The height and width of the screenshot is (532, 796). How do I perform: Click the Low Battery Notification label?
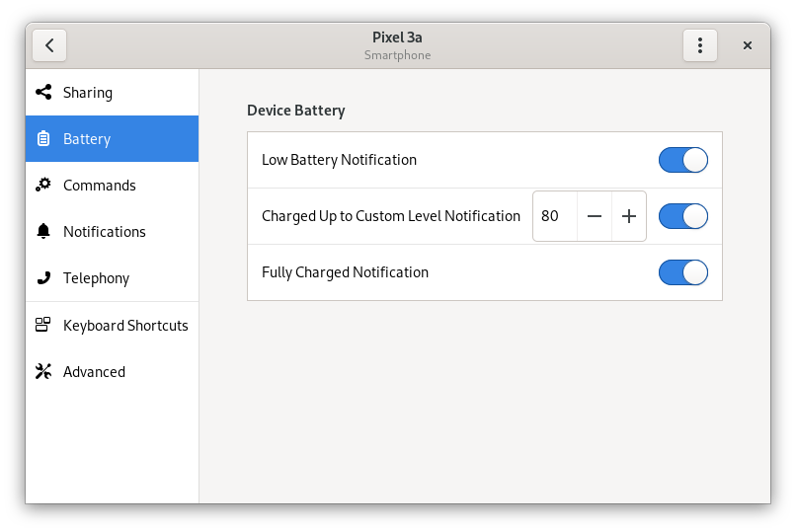click(x=339, y=160)
